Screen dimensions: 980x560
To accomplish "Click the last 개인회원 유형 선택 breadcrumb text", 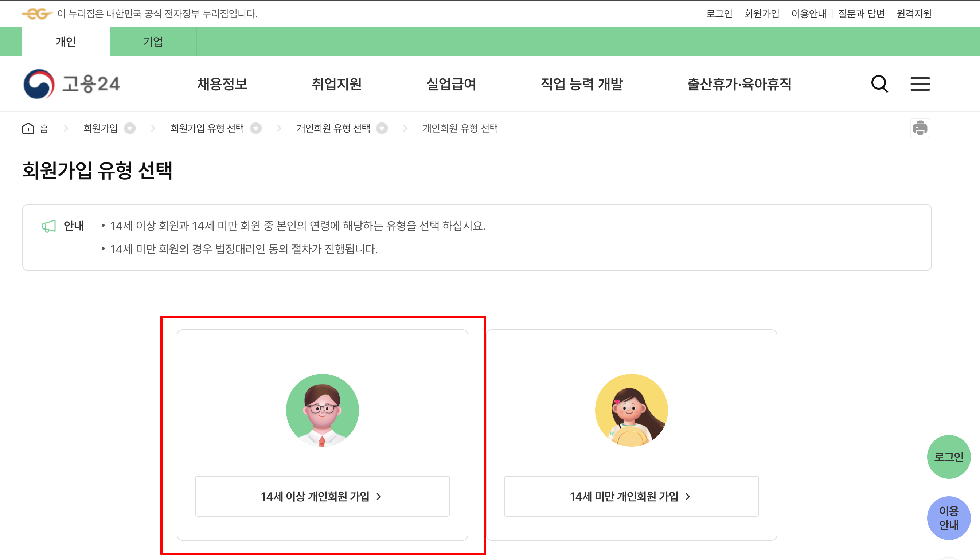I will 460,128.
